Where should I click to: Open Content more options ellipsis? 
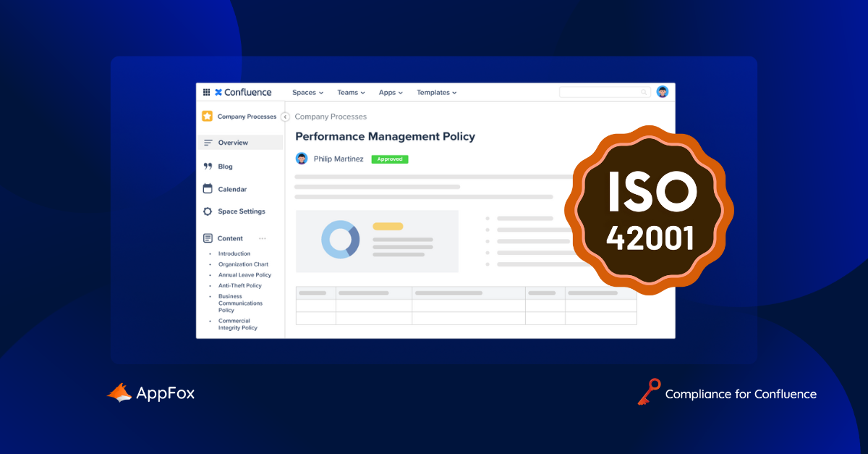tap(263, 238)
